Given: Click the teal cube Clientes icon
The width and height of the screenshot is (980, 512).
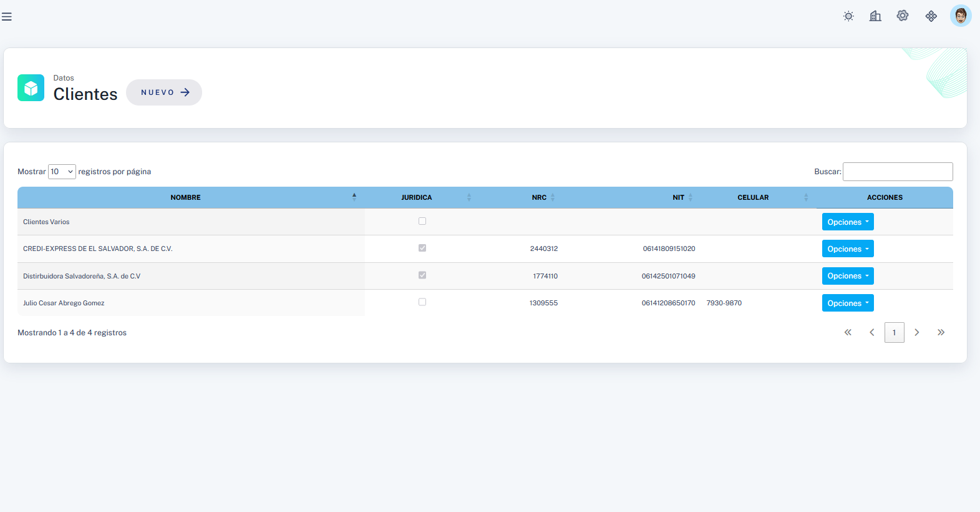Looking at the screenshot, I should tap(31, 88).
